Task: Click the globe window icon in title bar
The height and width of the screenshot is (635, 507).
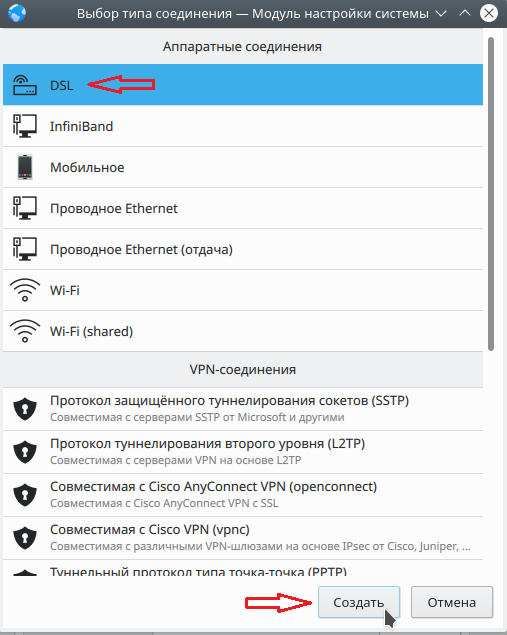Action: click(x=17, y=13)
